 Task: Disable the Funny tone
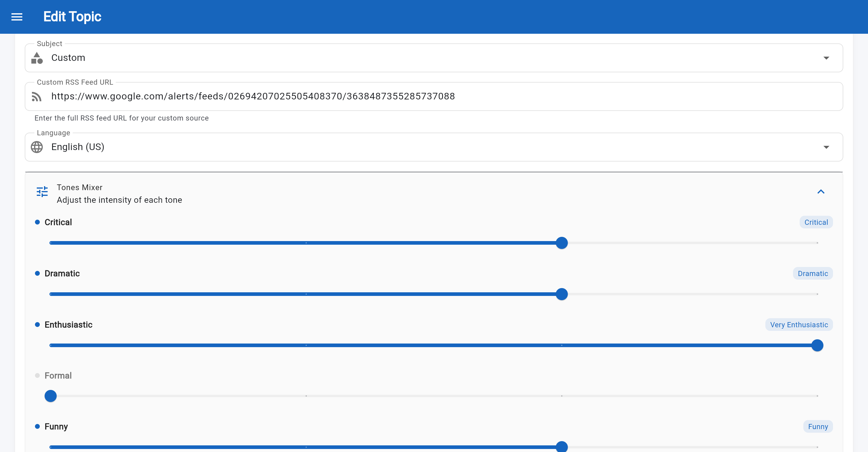[x=37, y=426]
